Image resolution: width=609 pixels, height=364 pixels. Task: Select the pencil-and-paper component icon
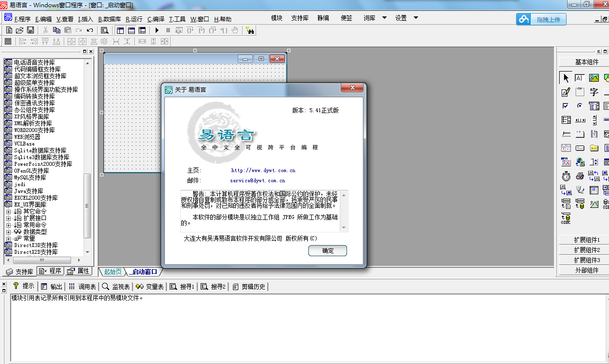point(565,92)
